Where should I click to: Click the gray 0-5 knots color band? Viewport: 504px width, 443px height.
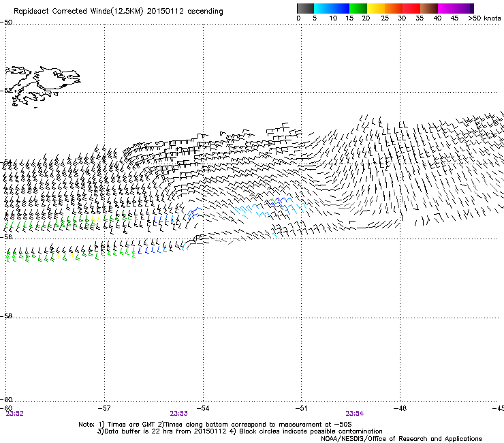[305, 8]
